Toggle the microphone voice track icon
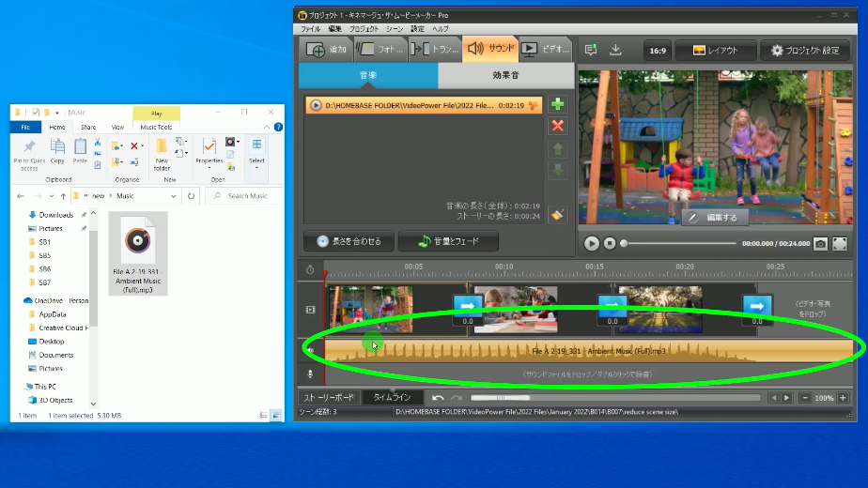 [310, 374]
